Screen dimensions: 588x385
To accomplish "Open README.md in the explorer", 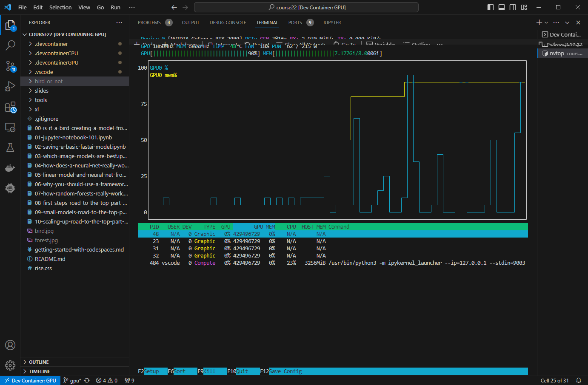I will tap(74, 259).
